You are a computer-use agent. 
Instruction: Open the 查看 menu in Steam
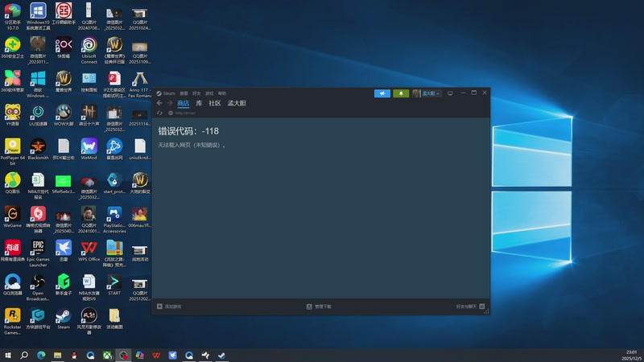pyautogui.click(x=184, y=93)
